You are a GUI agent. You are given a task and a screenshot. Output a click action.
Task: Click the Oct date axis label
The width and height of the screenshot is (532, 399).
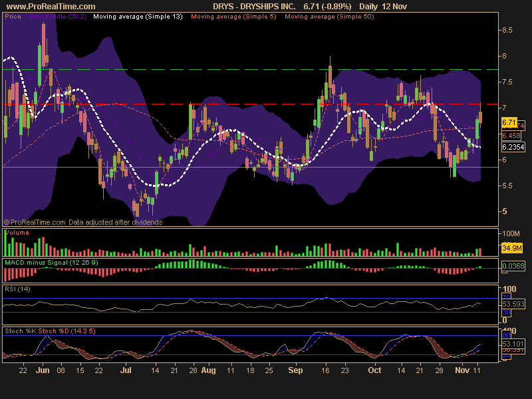[x=374, y=370]
